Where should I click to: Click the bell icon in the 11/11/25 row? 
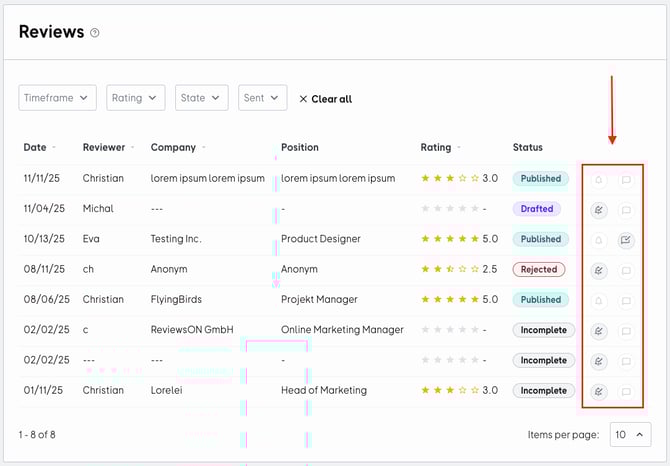tap(599, 180)
